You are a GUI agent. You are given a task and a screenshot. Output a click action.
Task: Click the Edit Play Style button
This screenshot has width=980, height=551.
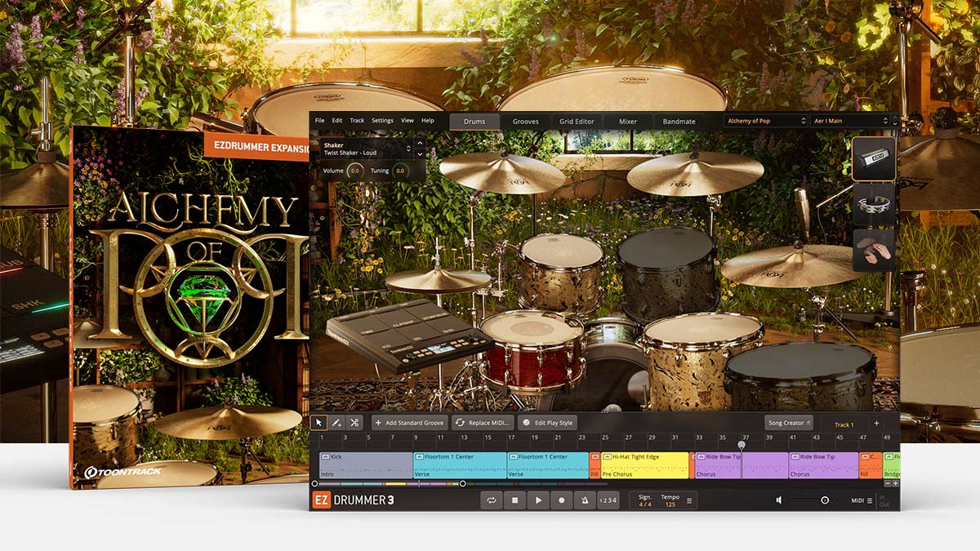pyautogui.click(x=548, y=423)
